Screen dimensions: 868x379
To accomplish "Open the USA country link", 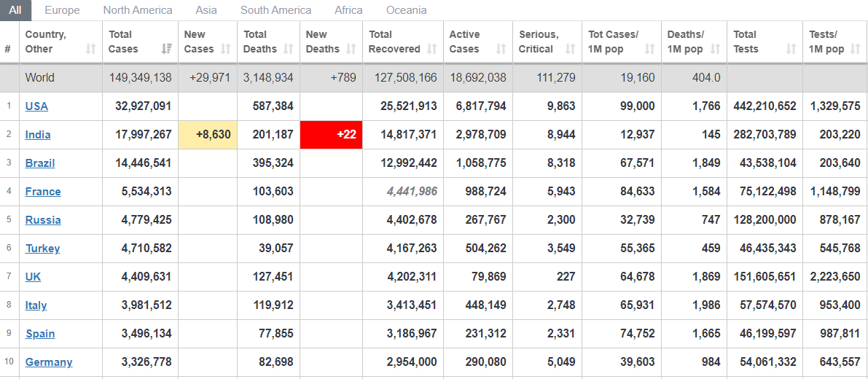I will pos(36,106).
